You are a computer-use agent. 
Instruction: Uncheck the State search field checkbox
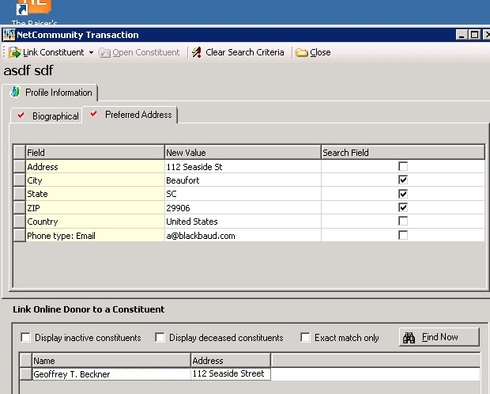point(403,194)
